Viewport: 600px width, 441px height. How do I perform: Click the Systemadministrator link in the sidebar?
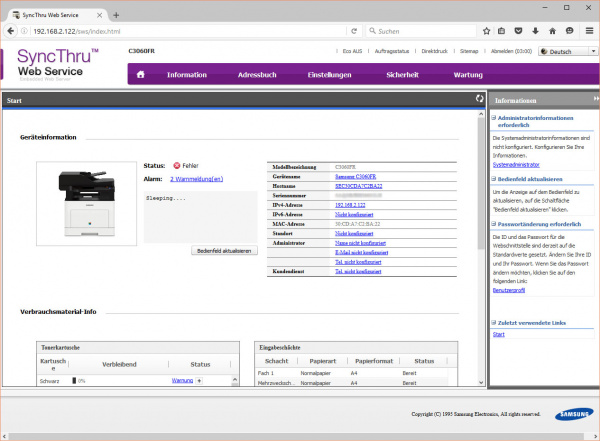point(516,163)
